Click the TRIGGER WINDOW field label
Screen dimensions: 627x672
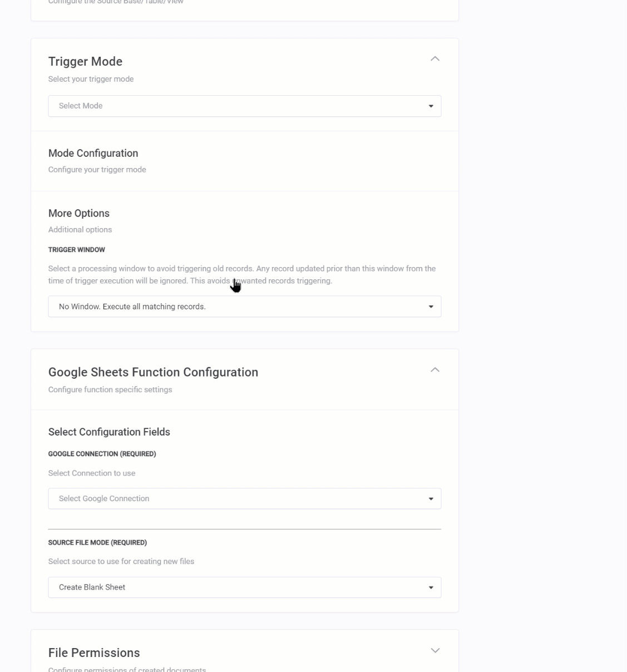coord(77,250)
